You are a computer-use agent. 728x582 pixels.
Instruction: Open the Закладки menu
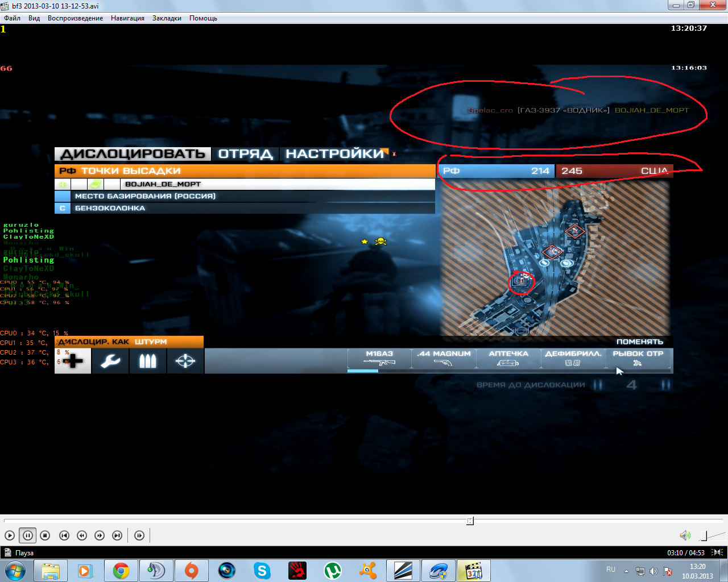point(167,18)
